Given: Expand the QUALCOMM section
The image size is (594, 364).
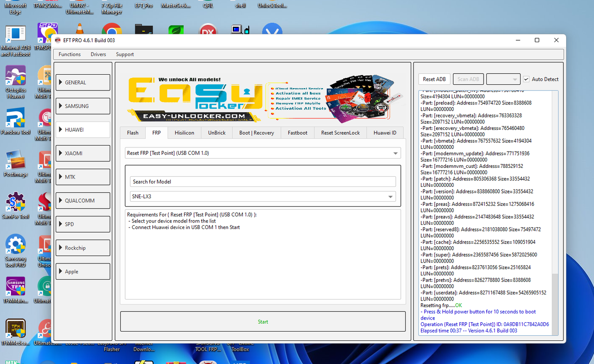Looking at the screenshot, I should point(83,201).
